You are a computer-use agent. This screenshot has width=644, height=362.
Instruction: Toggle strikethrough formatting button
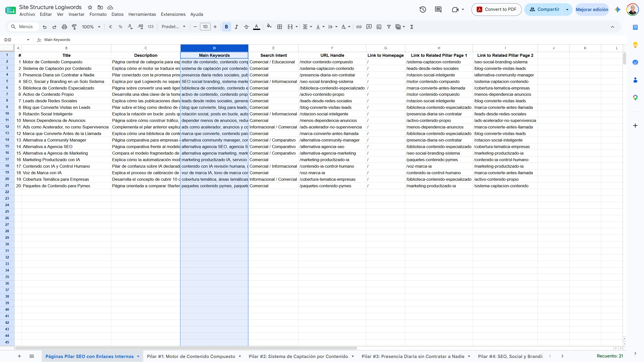246,27
